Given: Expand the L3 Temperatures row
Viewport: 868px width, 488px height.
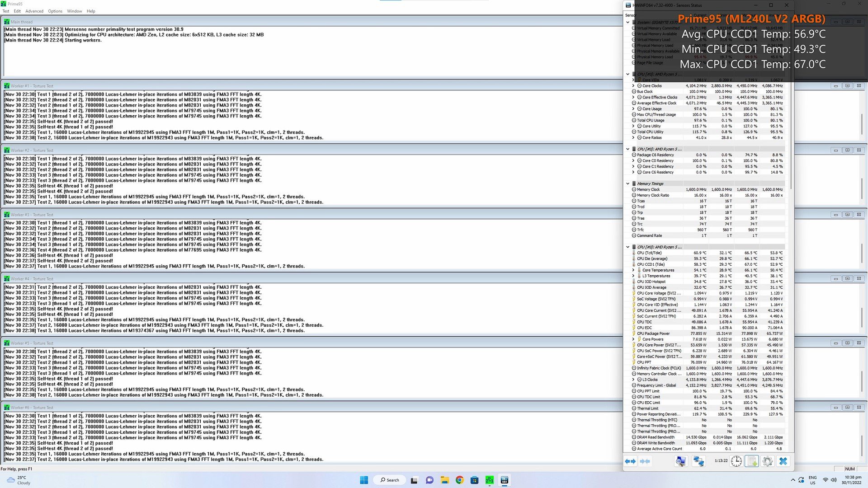Looking at the screenshot, I should pyautogui.click(x=633, y=276).
